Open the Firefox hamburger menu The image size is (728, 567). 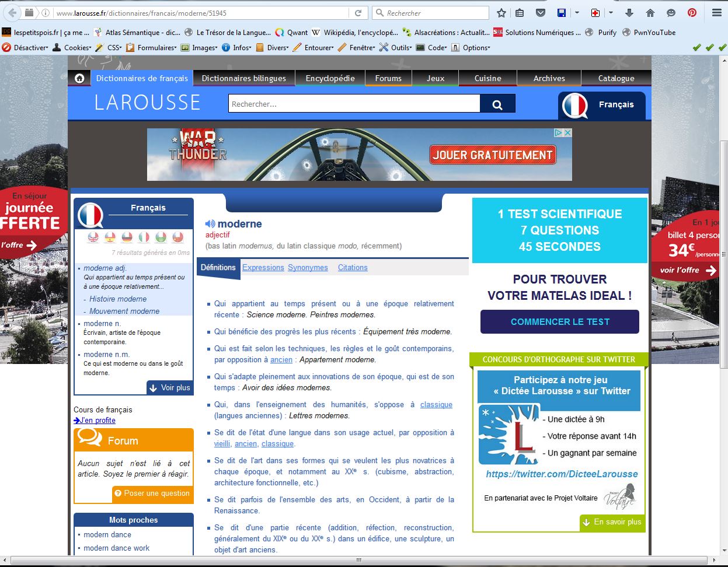[717, 13]
